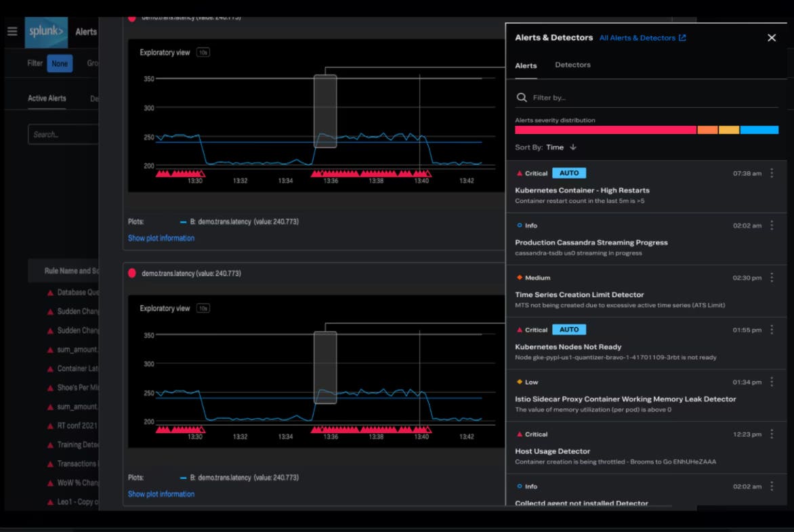The height and width of the screenshot is (532, 794).
Task: Click red critical segment of severity distribution bar
Action: (x=605, y=130)
